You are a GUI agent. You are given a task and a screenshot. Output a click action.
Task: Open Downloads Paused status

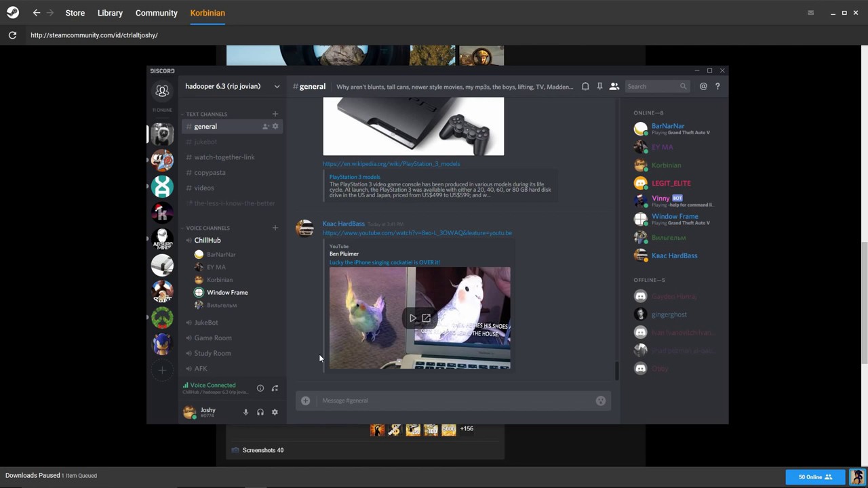point(51,476)
